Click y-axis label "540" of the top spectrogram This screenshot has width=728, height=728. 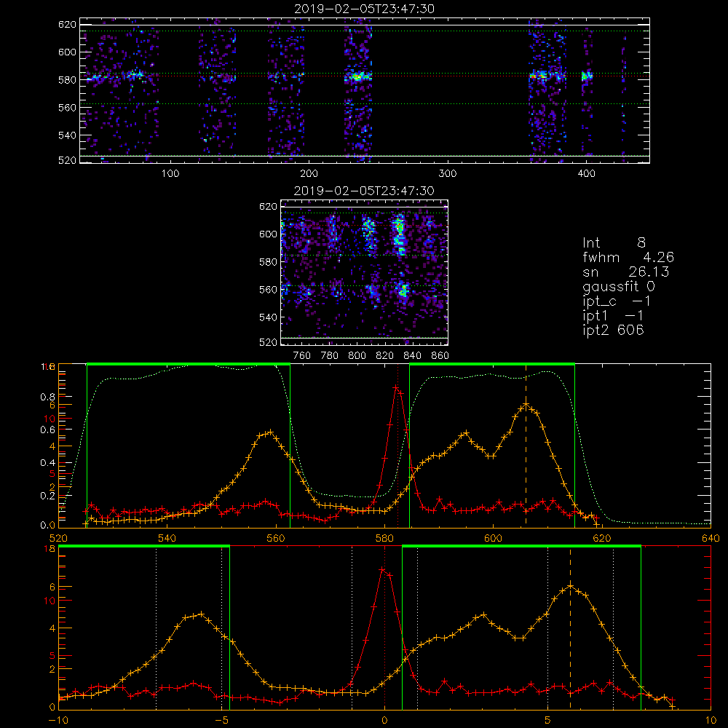67,135
